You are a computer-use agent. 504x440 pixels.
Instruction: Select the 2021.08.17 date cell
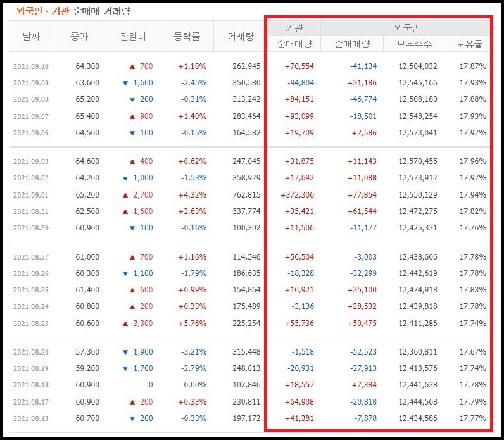point(31,402)
